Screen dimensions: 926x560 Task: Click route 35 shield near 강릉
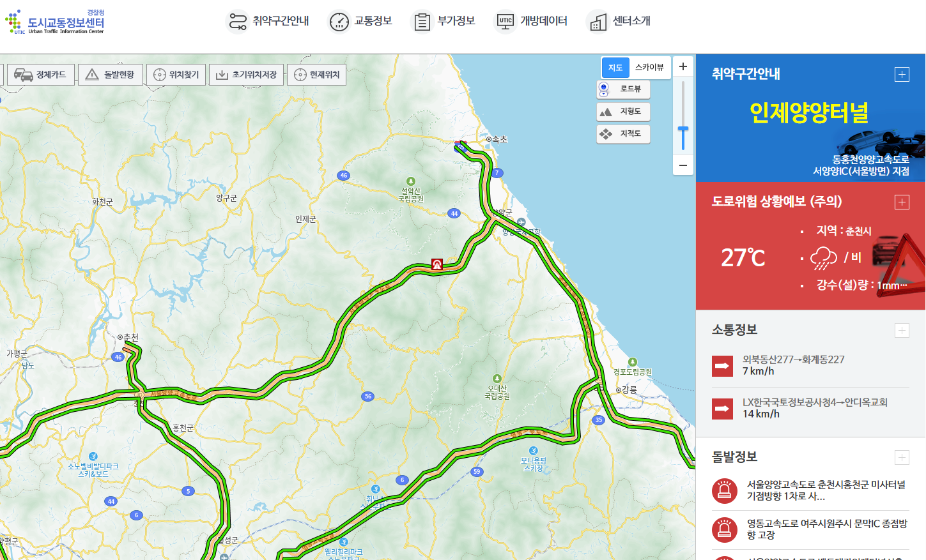tap(598, 420)
